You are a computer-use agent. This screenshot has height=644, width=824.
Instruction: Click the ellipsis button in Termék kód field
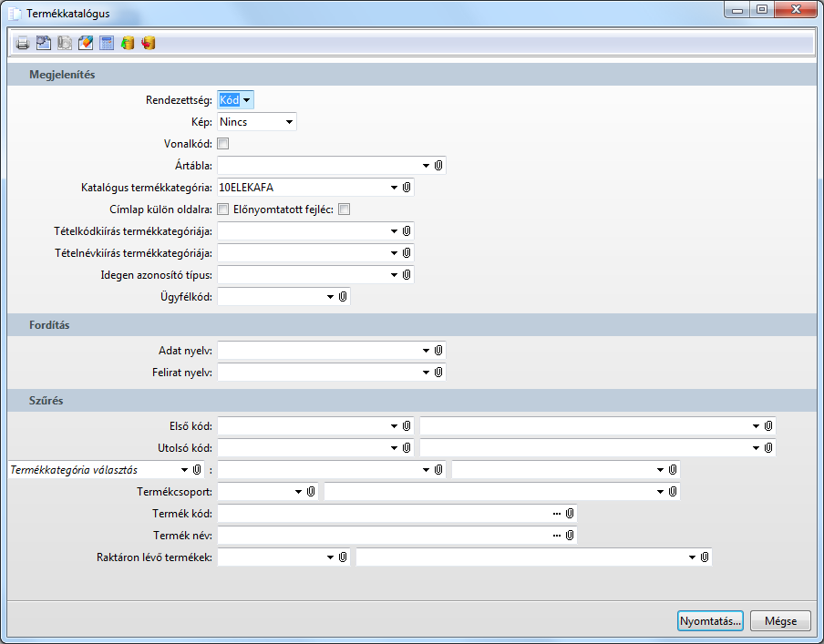[x=557, y=514]
